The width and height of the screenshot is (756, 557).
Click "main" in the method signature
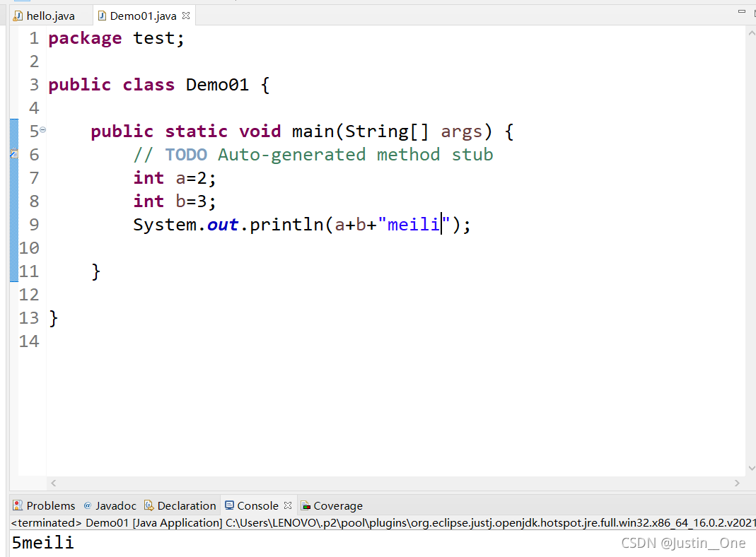click(313, 131)
